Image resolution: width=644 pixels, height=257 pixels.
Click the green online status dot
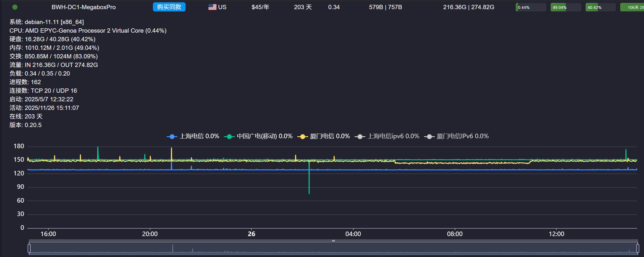(x=15, y=7)
